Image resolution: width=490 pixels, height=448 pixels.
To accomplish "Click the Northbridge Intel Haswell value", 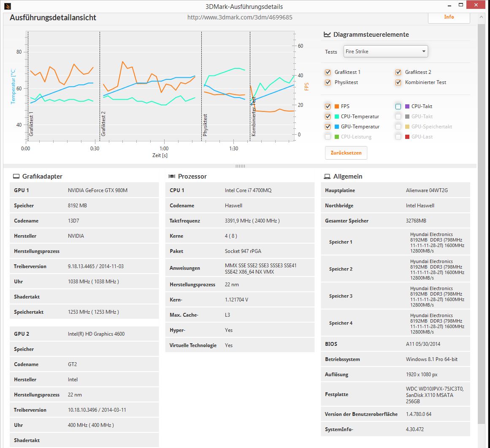I will (420, 205).
